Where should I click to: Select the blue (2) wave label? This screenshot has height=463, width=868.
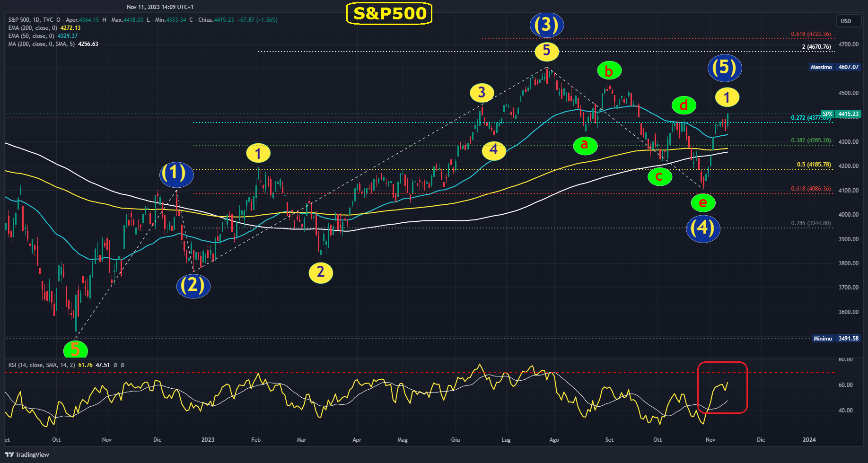pyautogui.click(x=193, y=286)
